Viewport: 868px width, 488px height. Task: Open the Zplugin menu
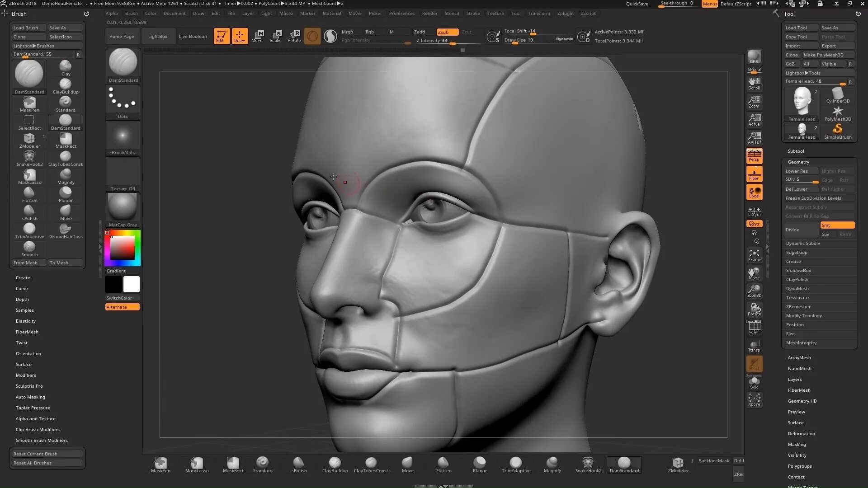click(565, 13)
